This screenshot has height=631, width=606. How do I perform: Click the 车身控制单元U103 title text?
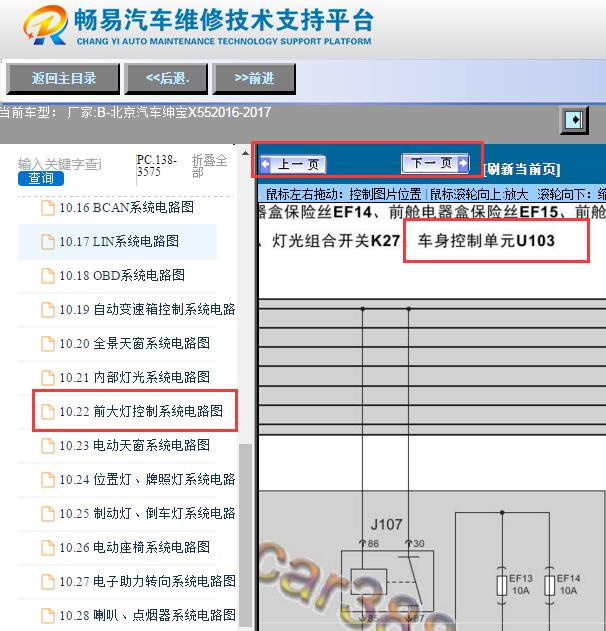(486, 241)
